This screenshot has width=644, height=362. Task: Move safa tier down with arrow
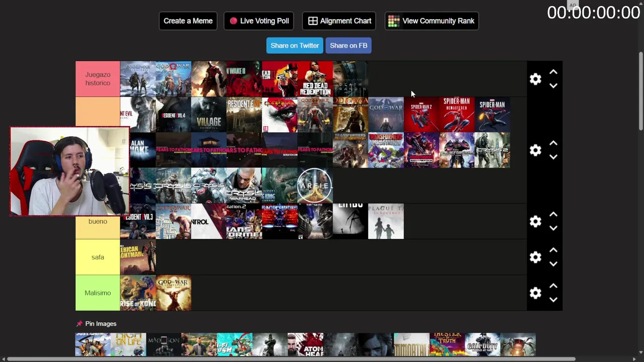pos(553,264)
